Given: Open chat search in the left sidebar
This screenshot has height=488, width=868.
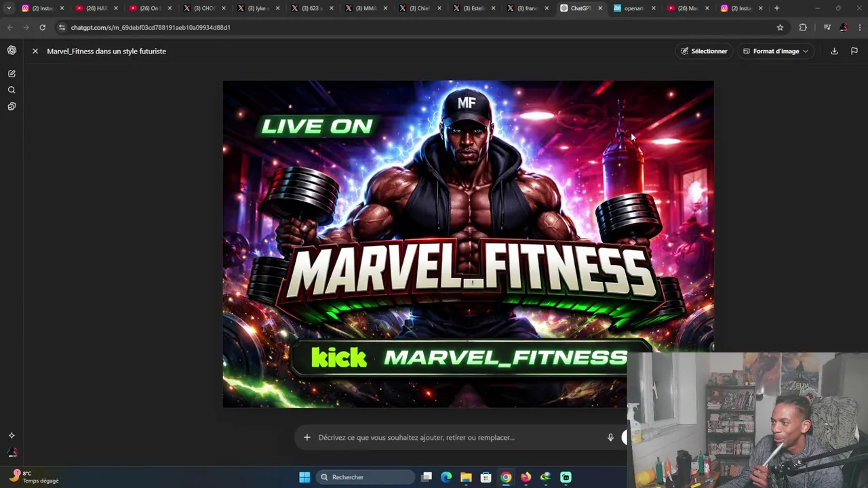Looking at the screenshot, I should point(12,89).
